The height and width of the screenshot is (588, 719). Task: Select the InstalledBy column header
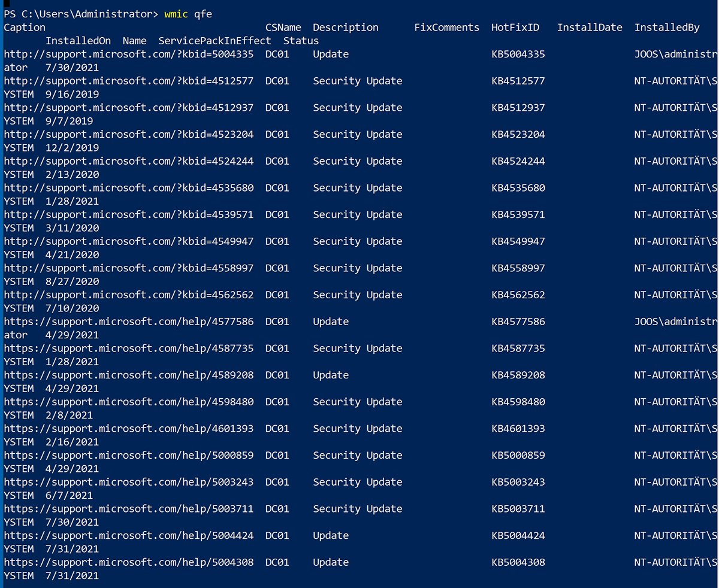click(x=666, y=27)
